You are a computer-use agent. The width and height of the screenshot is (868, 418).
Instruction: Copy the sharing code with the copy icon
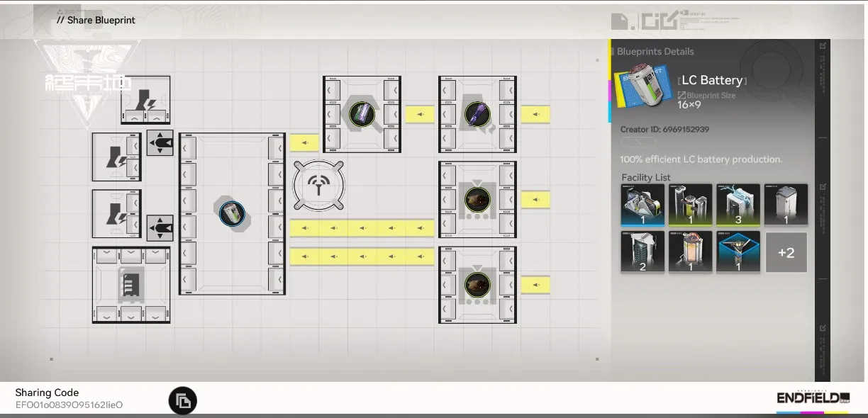tap(183, 401)
